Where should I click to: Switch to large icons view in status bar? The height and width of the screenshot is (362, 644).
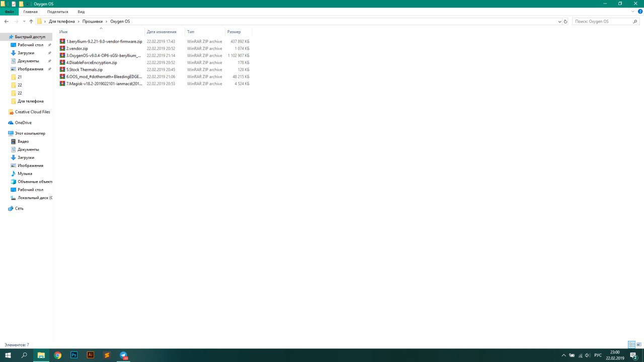[639, 344]
